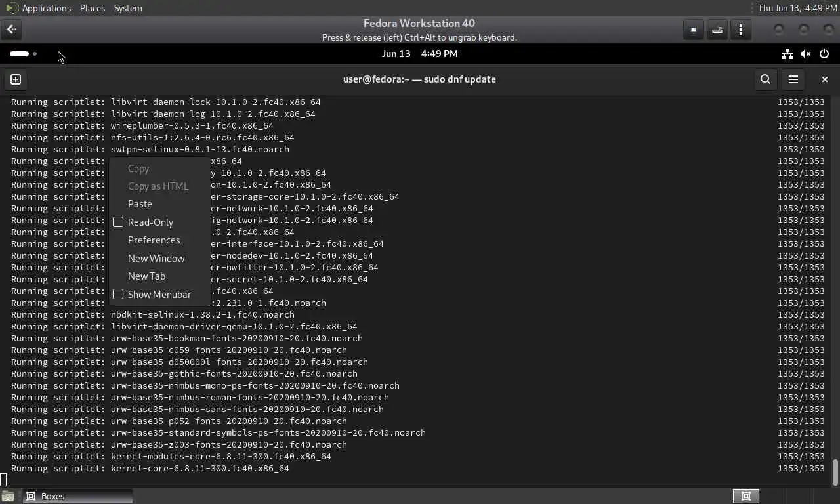Click the guest network wired icon
The image size is (840, 504).
pyautogui.click(x=787, y=54)
